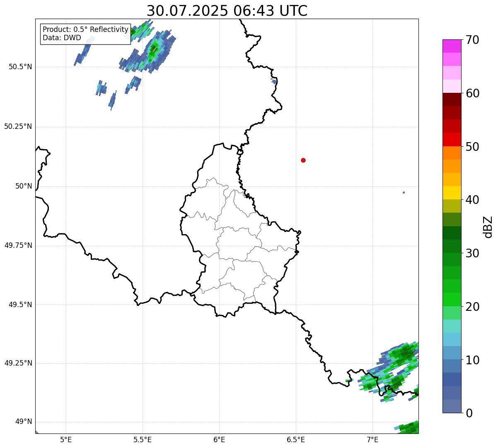498x448 pixels.
Task: Click the 5.5°E longitude label
Action: point(143,439)
